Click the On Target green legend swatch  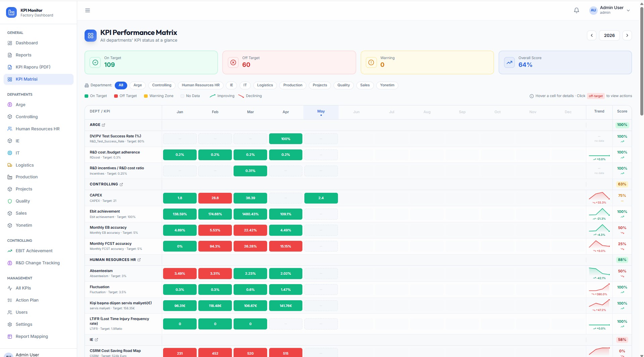[87, 96]
